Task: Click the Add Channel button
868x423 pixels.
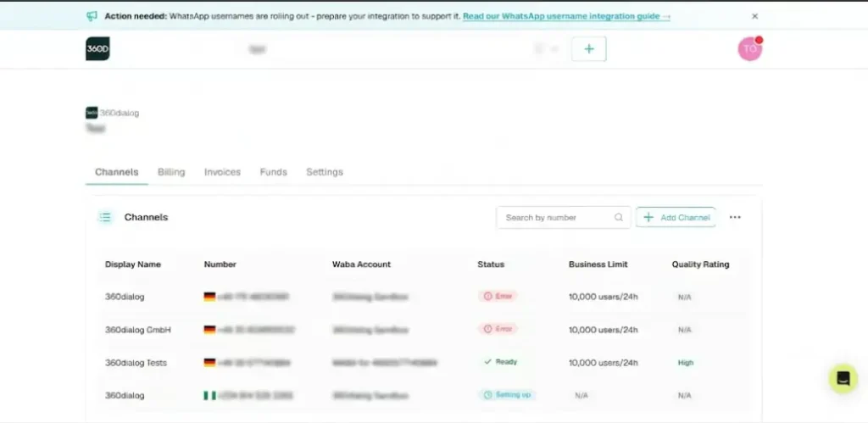Action: click(676, 218)
